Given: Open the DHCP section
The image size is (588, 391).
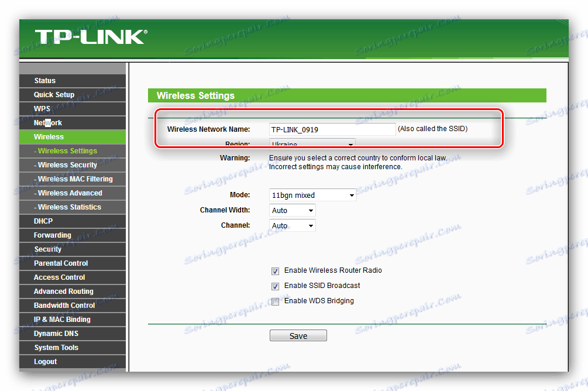Looking at the screenshot, I should pyautogui.click(x=73, y=221).
